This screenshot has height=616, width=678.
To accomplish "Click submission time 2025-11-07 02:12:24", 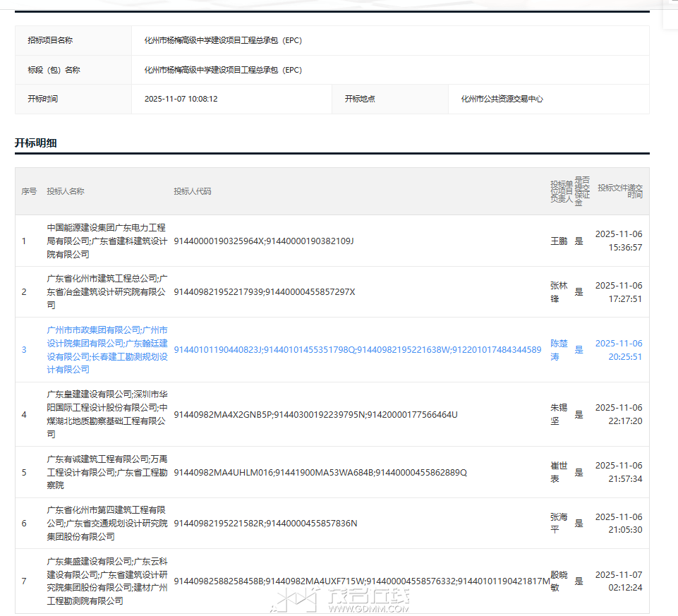I will point(619,581).
